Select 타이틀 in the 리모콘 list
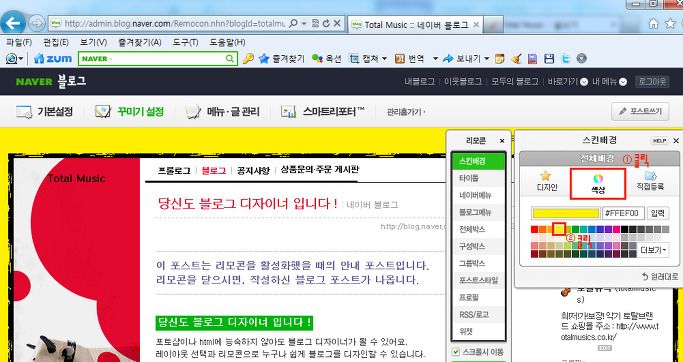Image resolution: width=683 pixels, height=362 pixels. [x=478, y=178]
